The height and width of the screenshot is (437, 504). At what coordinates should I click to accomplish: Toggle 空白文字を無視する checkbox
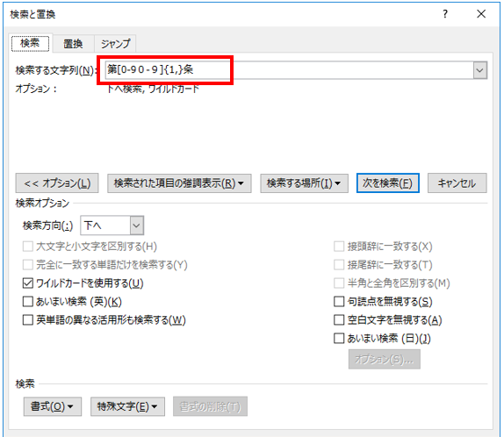(339, 319)
